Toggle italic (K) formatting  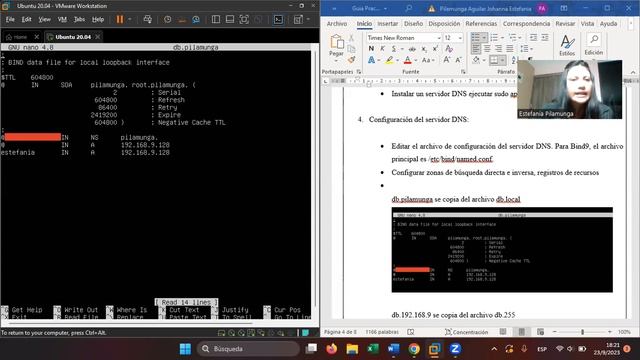(382, 49)
